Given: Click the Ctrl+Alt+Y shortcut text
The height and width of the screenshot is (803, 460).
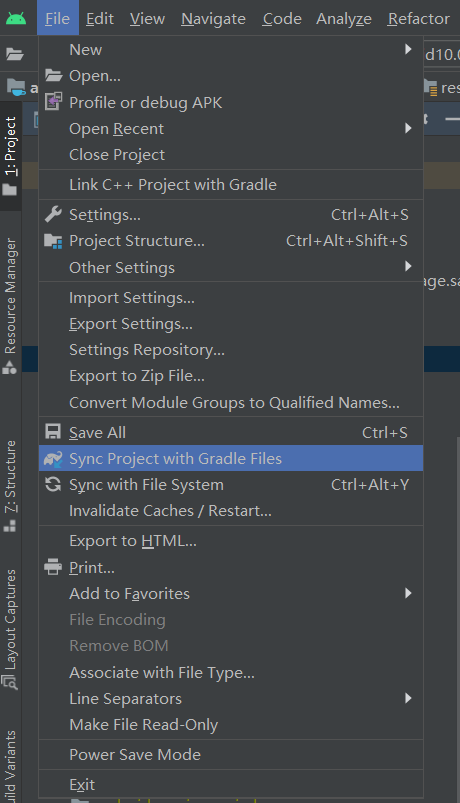Looking at the screenshot, I should (x=370, y=484).
